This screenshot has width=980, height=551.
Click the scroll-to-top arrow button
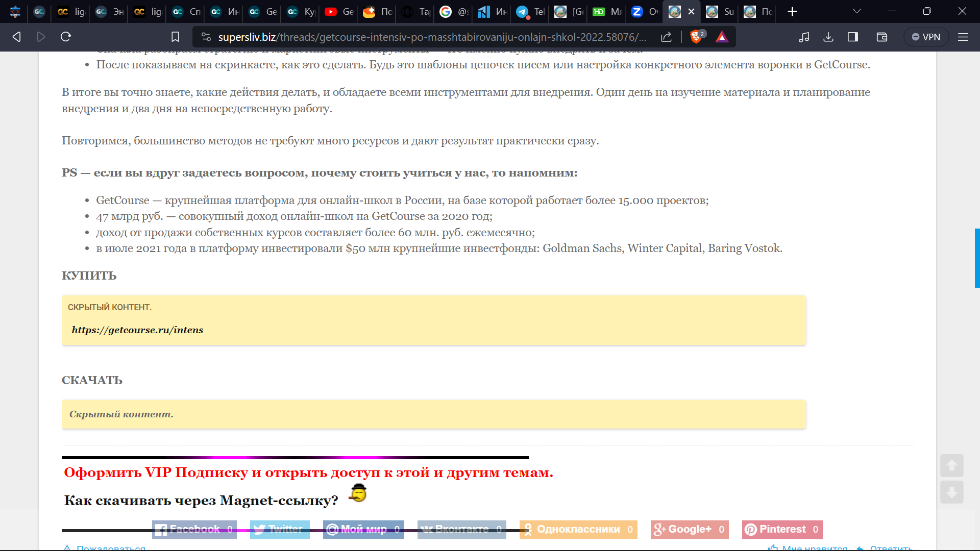952,465
